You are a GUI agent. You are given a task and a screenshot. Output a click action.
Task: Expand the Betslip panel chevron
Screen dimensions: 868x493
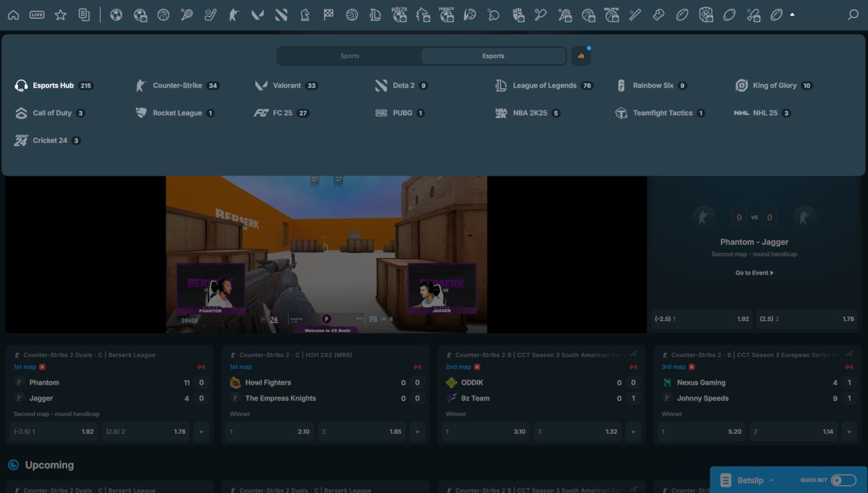click(773, 480)
